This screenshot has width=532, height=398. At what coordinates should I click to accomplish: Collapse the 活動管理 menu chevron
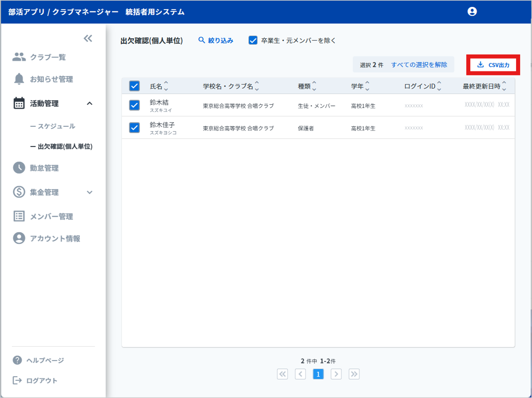(x=90, y=104)
